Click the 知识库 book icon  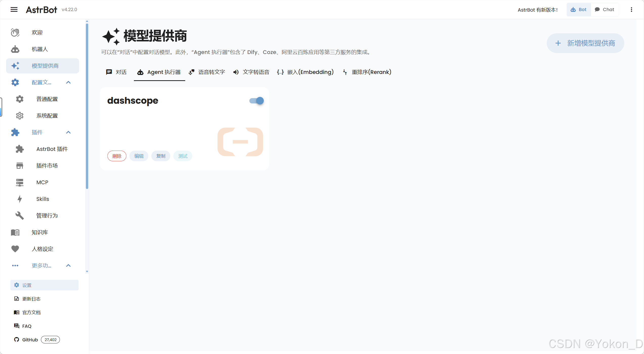(15, 232)
